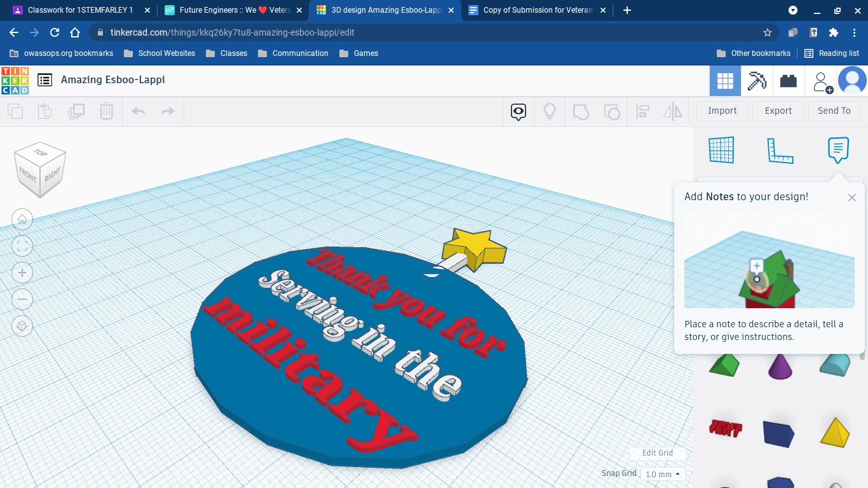
Task: Click the design name Amazing Esboo-Lappi
Action: click(x=113, y=80)
